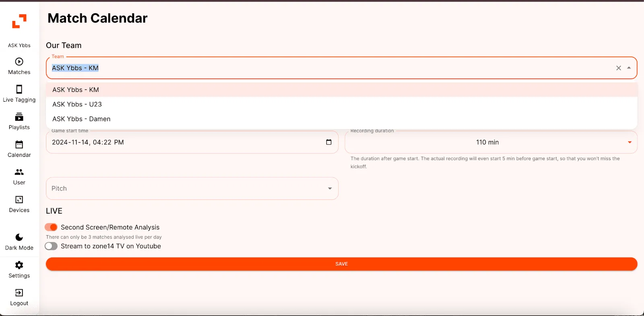The height and width of the screenshot is (316, 644).
Task: Collapse the Team dropdown arrow
Action: pyautogui.click(x=629, y=68)
